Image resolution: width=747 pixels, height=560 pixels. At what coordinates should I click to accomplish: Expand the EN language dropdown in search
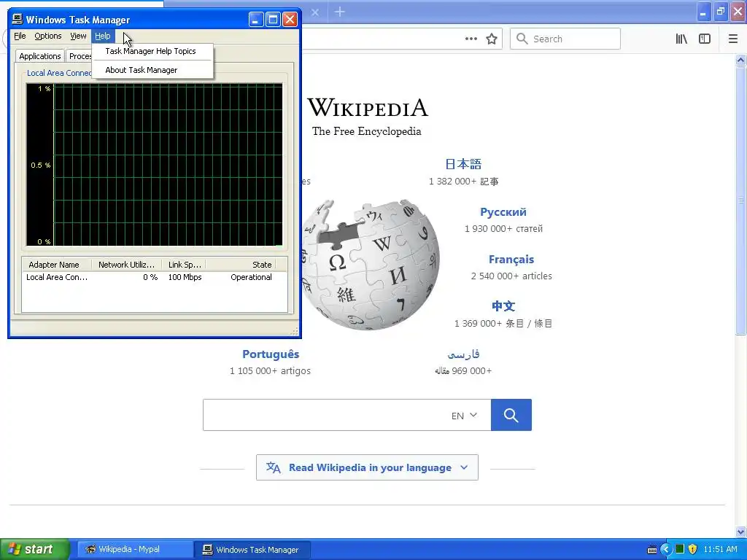(464, 415)
